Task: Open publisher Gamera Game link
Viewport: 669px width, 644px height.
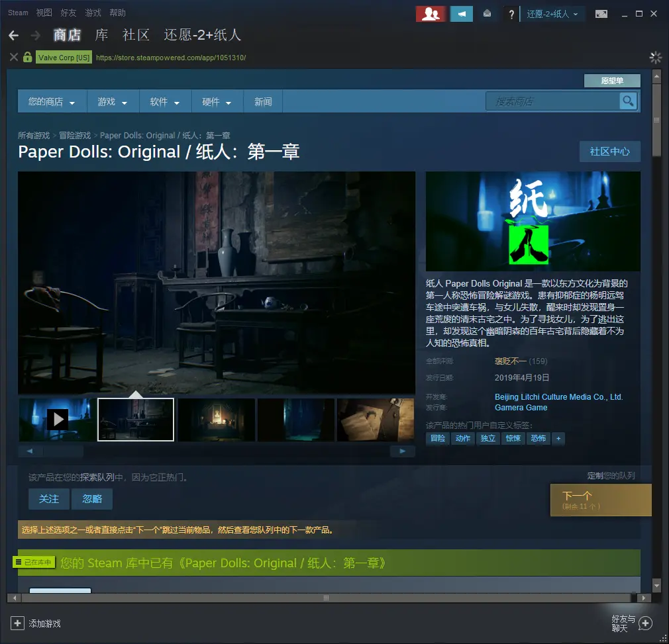Action: (x=521, y=408)
